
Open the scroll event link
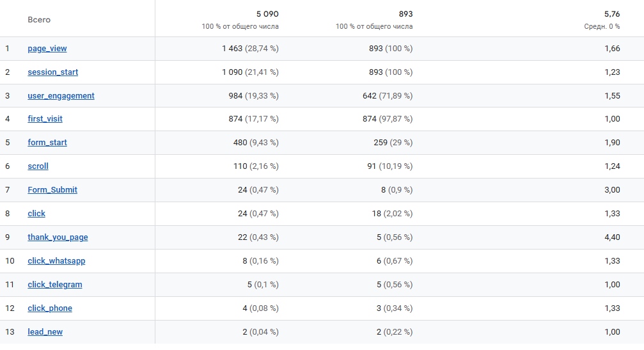coord(38,166)
